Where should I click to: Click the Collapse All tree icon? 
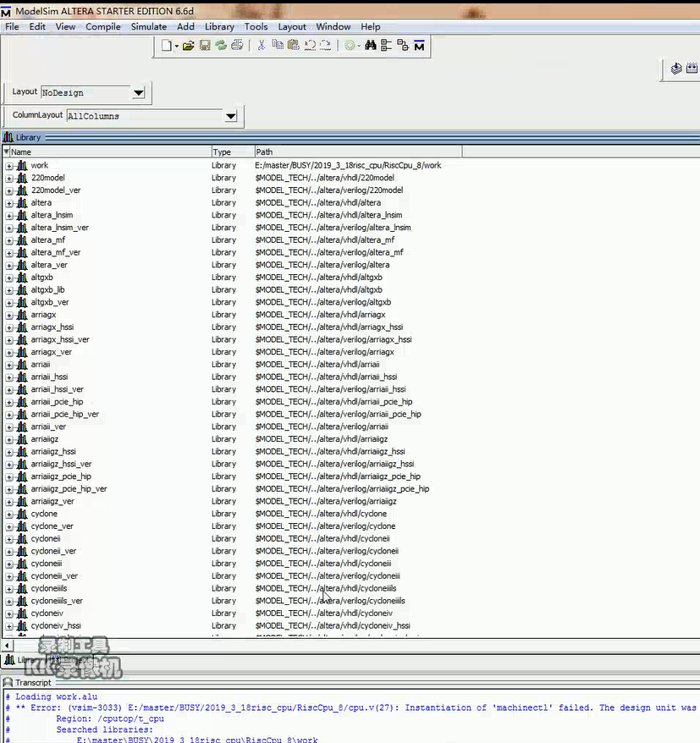tap(403, 46)
